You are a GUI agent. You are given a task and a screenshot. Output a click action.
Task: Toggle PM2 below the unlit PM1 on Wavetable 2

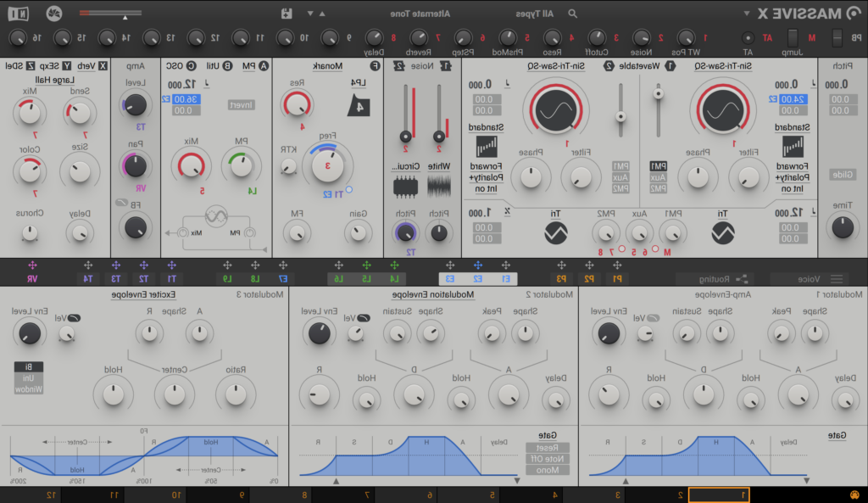pos(620,188)
